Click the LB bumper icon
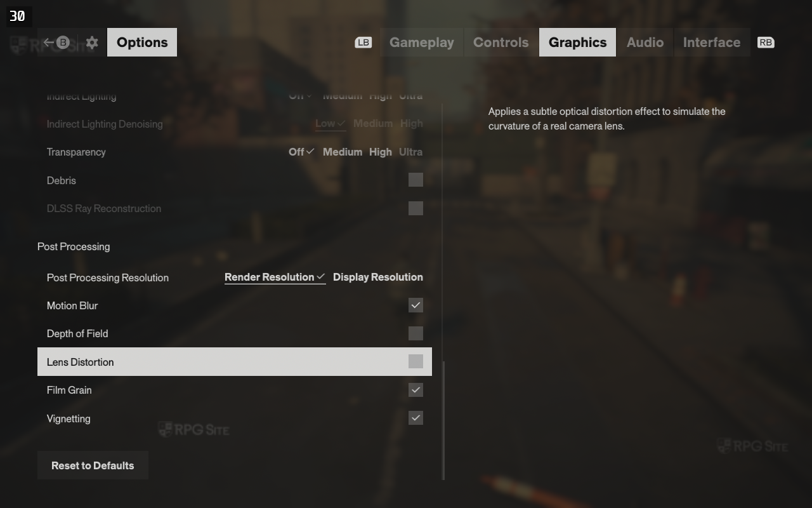The image size is (812, 508). (x=363, y=43)
